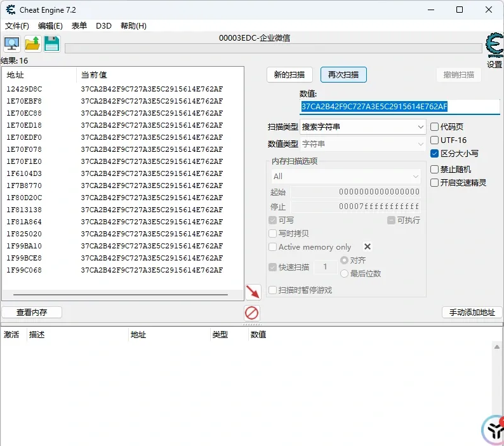Image resolution: width=504 pixels, height=446 pixels.
Task: Click the fast scan alignment value field
Action: tap(325, 267)
